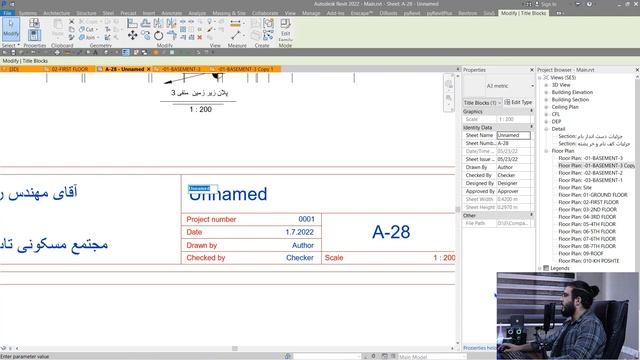The height and width of the screenshot is (360, 640).
Task: Expand the Ceiling Plan tree node
Action: pos(547,107)
